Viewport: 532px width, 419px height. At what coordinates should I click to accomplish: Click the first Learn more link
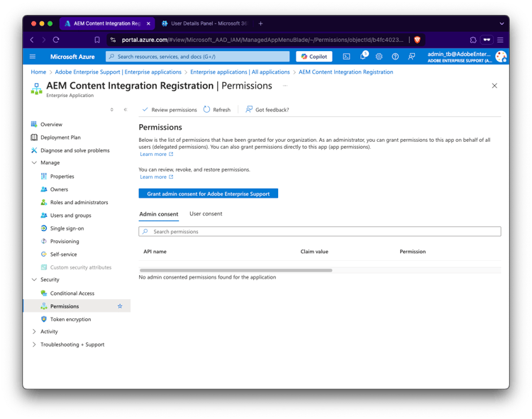pyautogui.click(x=157, y=155)
